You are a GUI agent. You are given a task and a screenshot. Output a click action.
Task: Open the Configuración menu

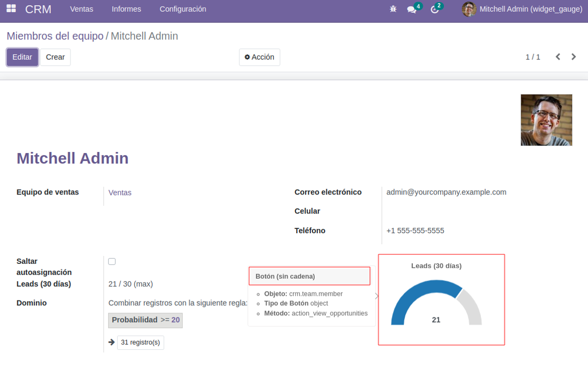tap(183, 9)
